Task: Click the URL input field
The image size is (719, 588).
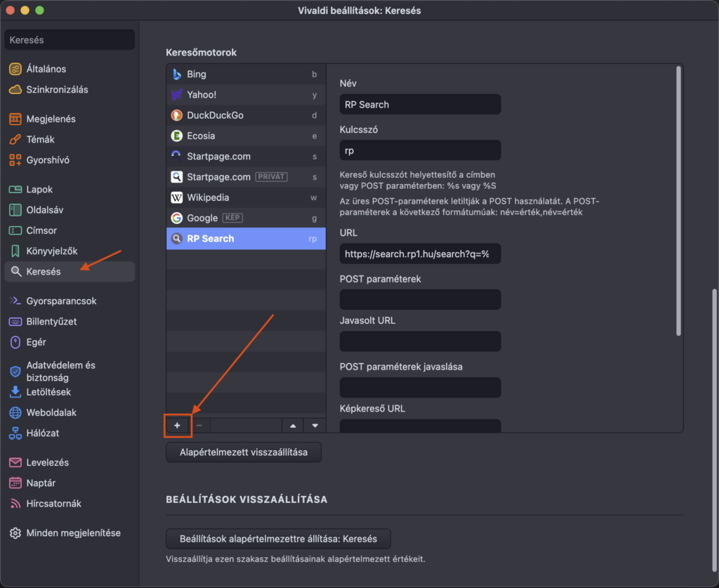Action: tap(420, 254)
